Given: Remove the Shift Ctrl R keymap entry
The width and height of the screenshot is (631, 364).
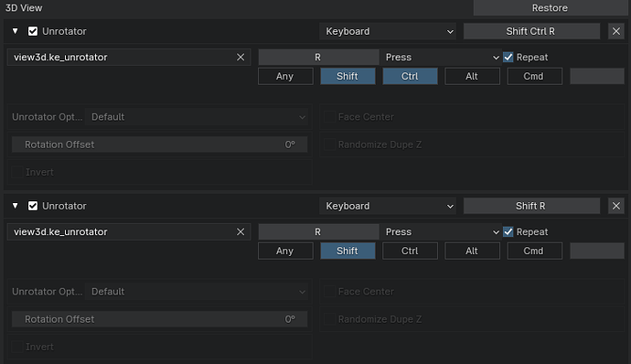Looking at the screenshot, I should coord(616,31).
